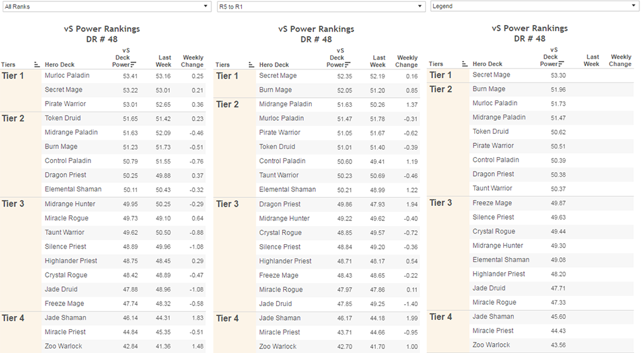Screen dimensions: 644x353
Task: Click the 53.41 deck power value
Action: (x=130, y=76)
